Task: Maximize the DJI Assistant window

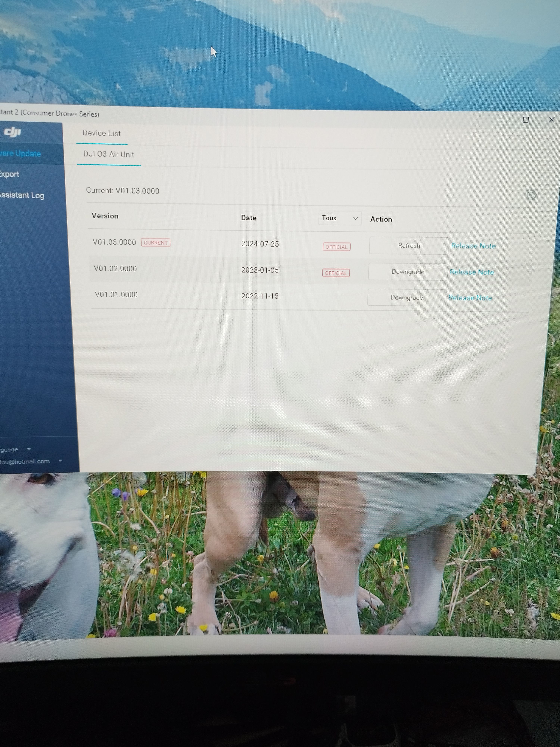Action: tap(525, 120)
